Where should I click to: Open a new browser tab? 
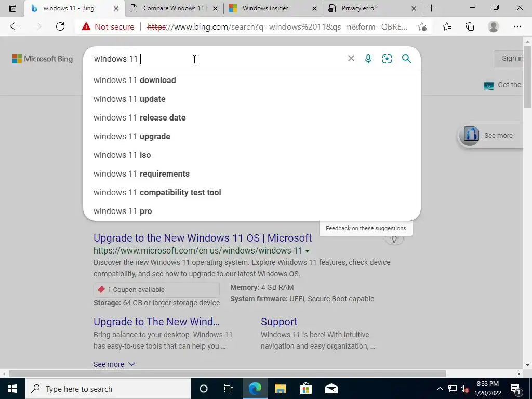pos(431,8)
